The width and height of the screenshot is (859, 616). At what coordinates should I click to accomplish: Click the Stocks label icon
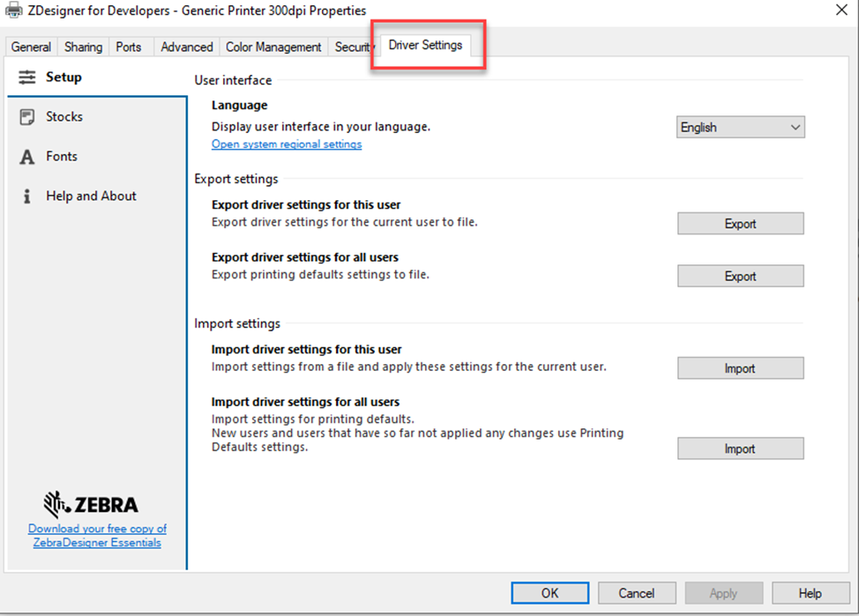pos(27,117)
